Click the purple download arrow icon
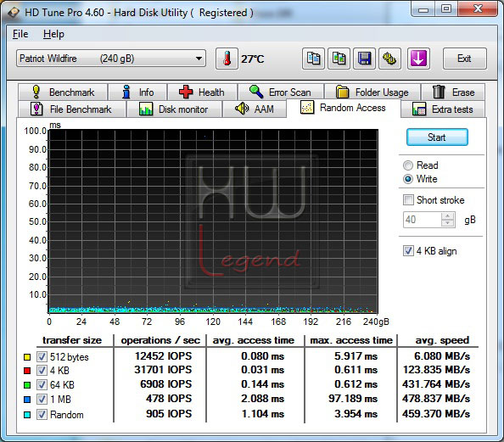The image size is (504, 442). click(418, 59)
